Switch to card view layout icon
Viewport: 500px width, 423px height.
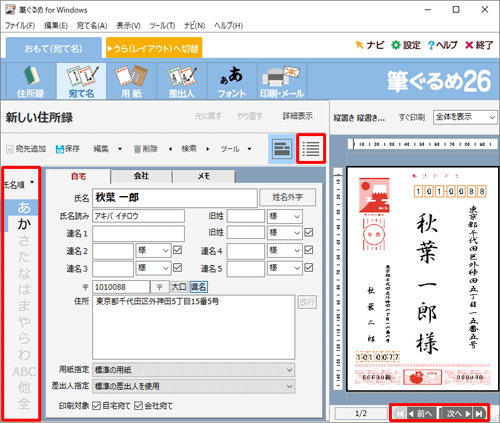pyautogui.click(x=282, y=149)
